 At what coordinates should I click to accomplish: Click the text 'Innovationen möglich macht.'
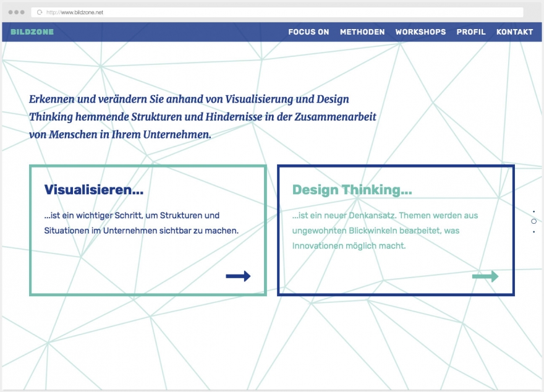pos(349,245)
